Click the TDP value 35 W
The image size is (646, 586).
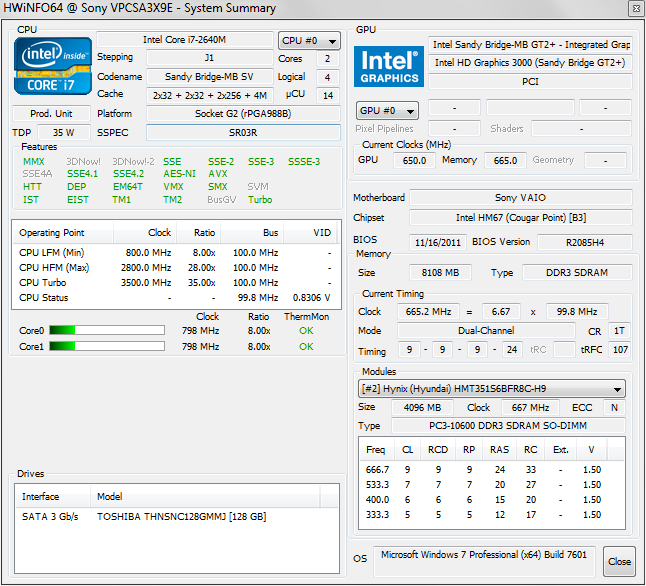[x=63, y=133]
